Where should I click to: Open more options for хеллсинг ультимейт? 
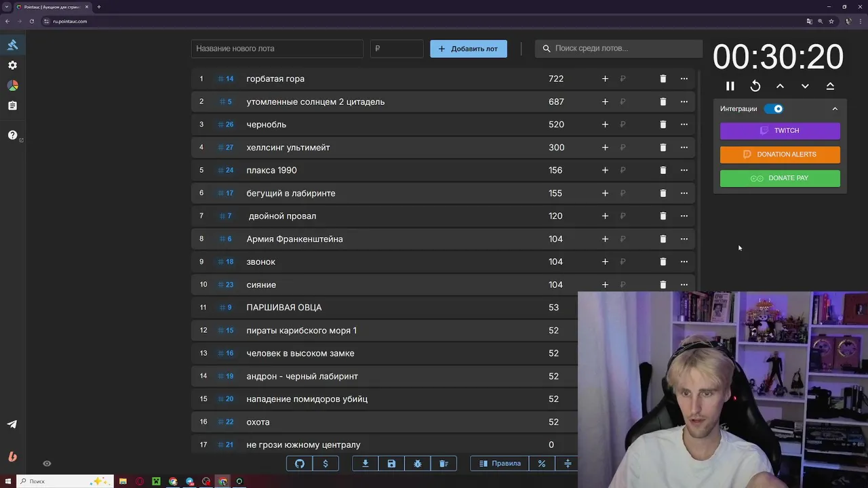click(684, 147)
